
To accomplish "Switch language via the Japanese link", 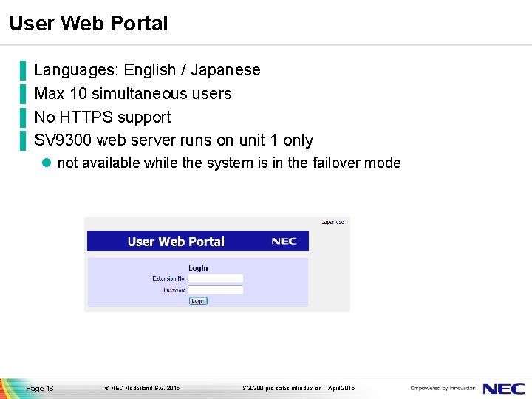I will coord(332,222).
